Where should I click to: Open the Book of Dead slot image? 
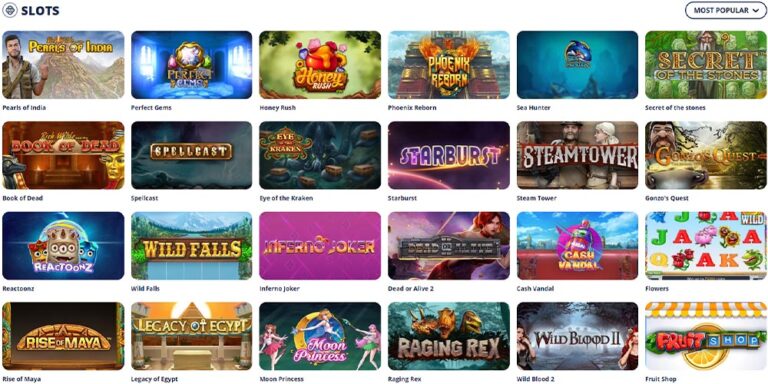tap(63, 155)
